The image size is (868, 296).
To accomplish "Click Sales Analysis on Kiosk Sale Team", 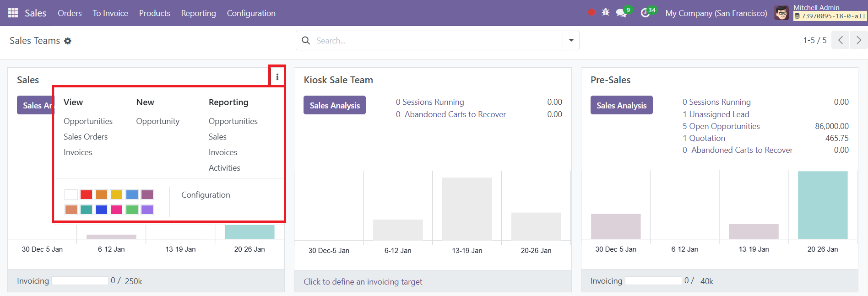I will [335, 105].
